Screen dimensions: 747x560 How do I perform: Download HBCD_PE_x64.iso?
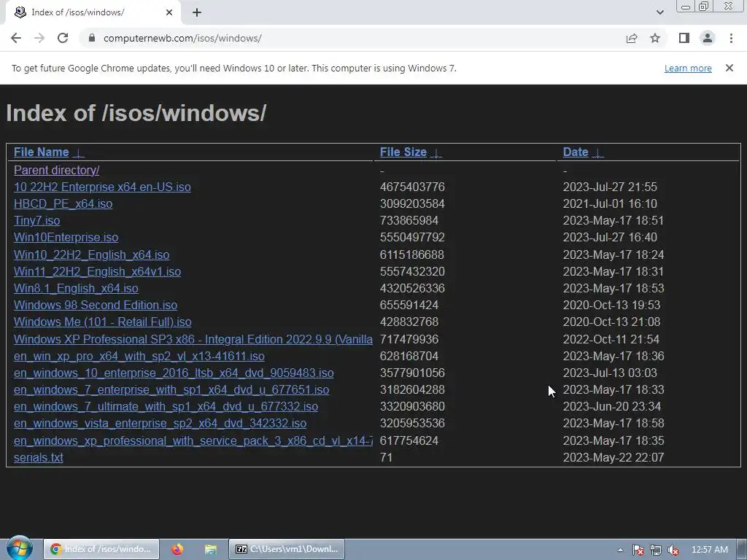tap(63, 204)
